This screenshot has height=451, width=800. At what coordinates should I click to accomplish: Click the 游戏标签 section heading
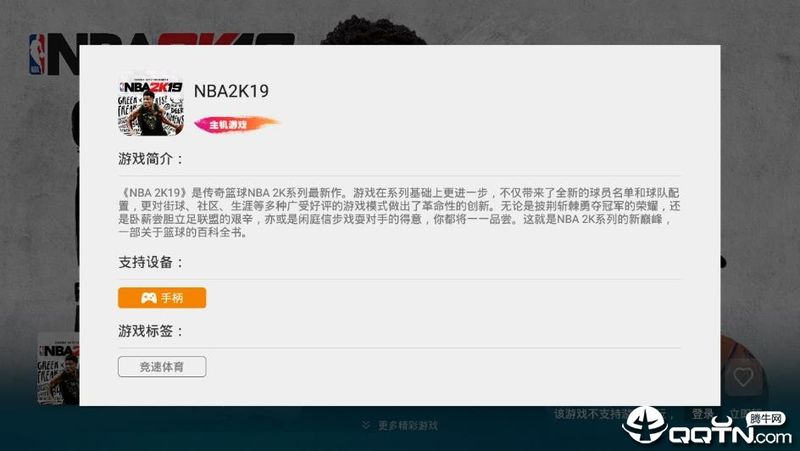point(151,331)
